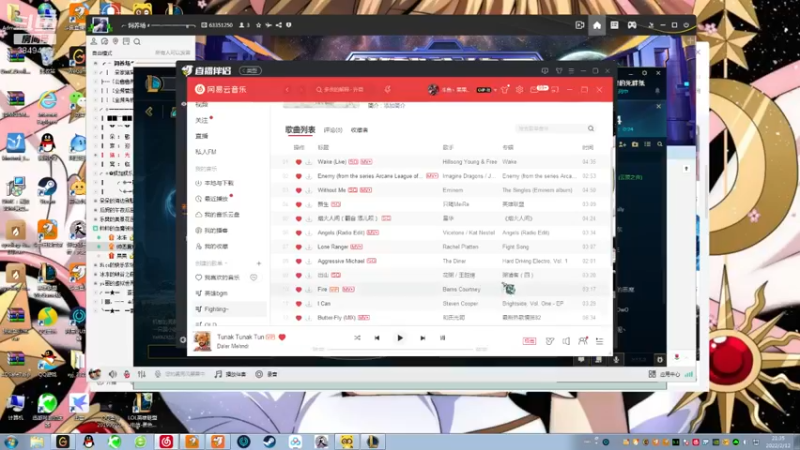Open the 我喜欢的音乐 playlist
800x450 pixels.
point(218,278)
